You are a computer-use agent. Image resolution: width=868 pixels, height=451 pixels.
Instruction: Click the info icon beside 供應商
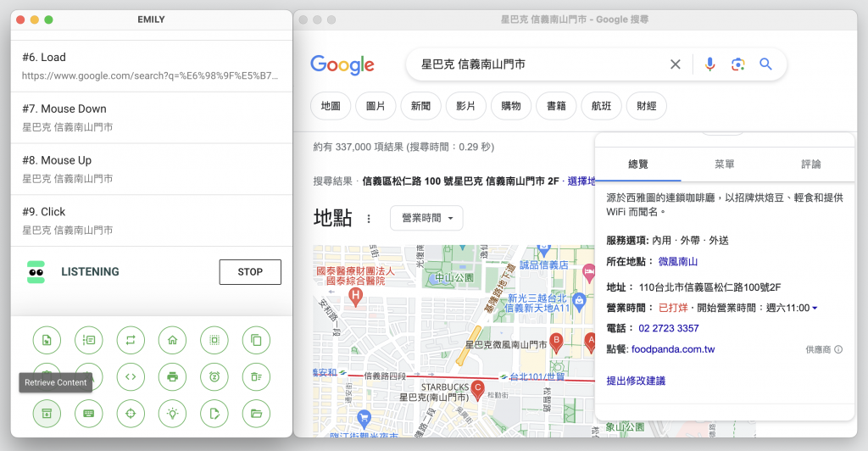point(838,350)
